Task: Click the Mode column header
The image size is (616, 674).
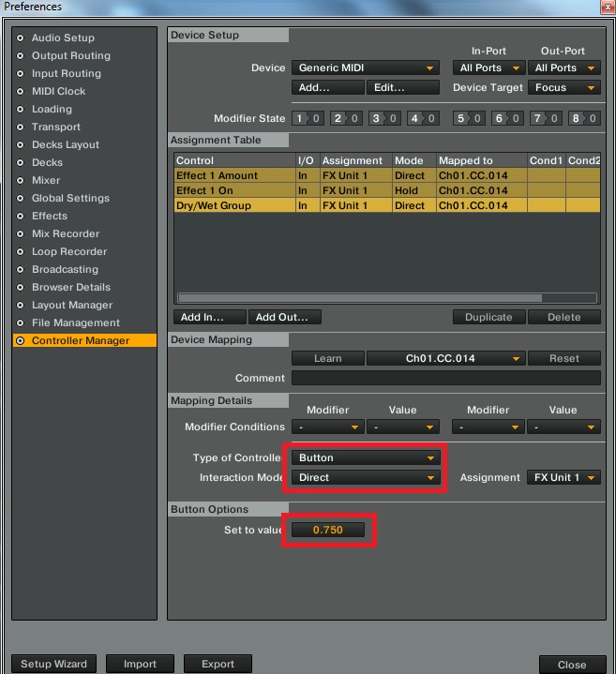Action: 414,160
